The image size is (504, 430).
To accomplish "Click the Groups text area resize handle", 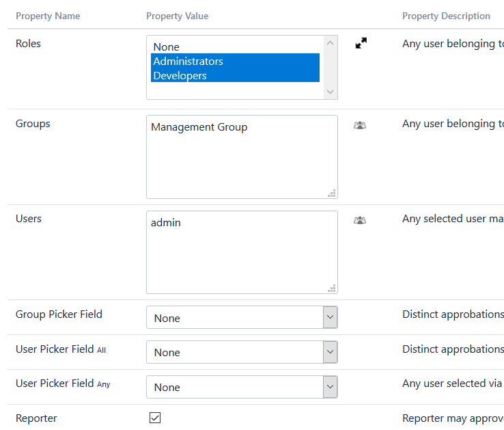I will [333, 193].
